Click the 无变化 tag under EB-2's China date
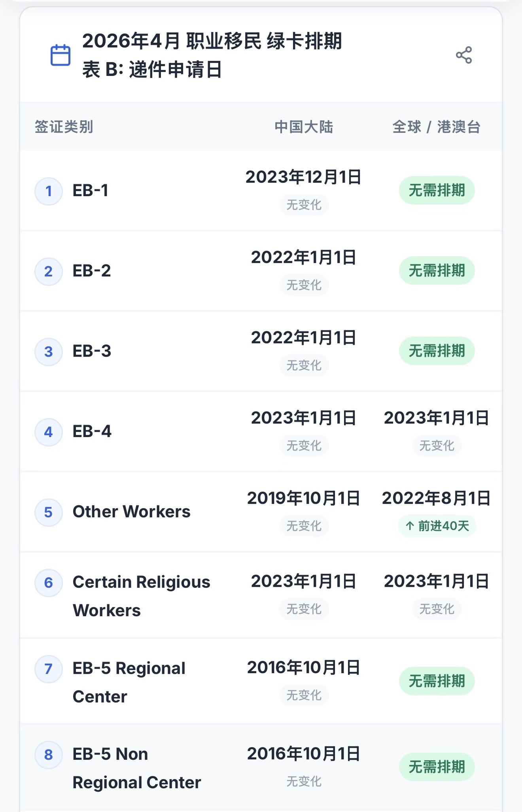 [304, 285]
